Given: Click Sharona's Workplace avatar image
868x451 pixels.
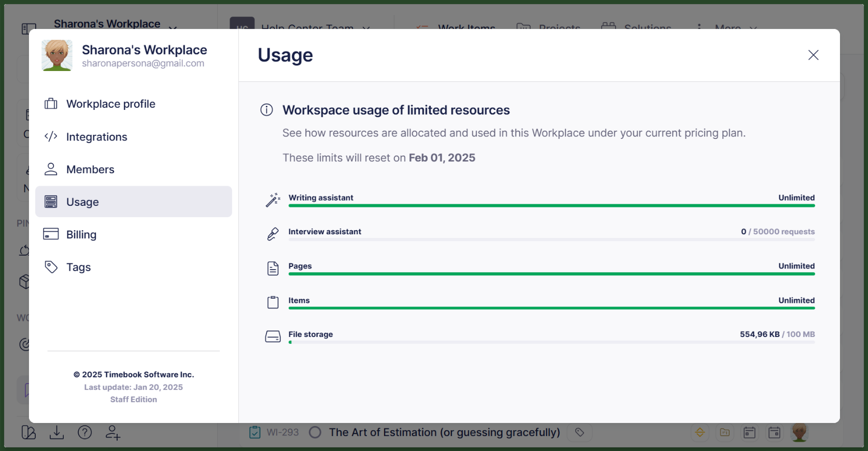Looking at the screenshot, I should tap(56, 55).
